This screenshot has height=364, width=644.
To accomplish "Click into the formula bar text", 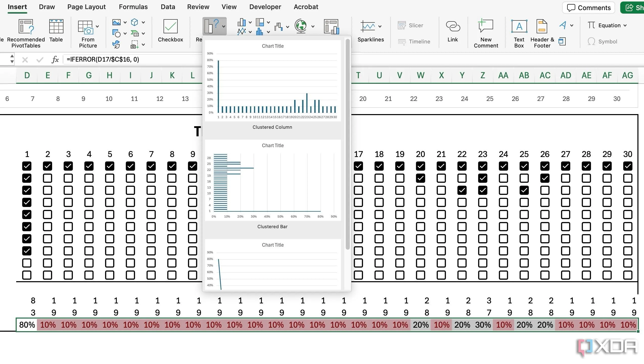I will (103, 60).
